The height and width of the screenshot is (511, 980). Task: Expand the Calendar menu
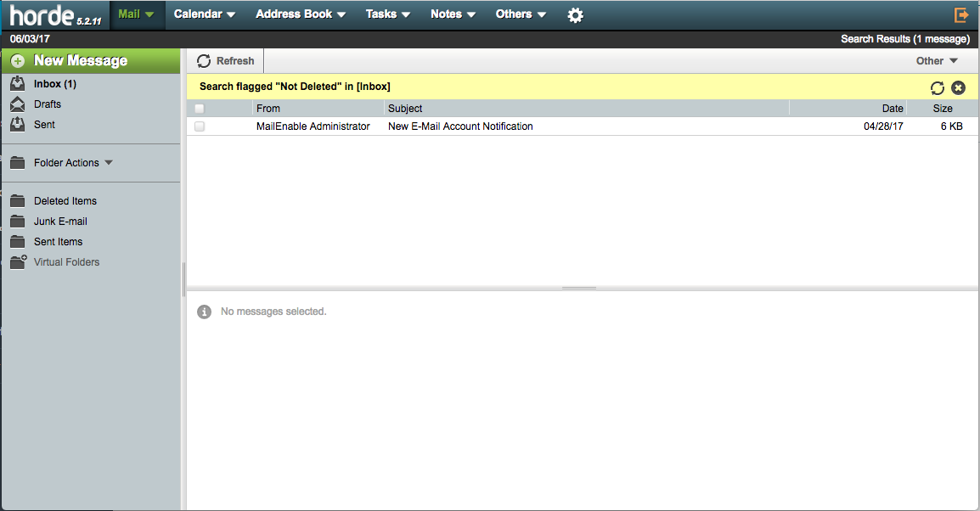point(204,14)
